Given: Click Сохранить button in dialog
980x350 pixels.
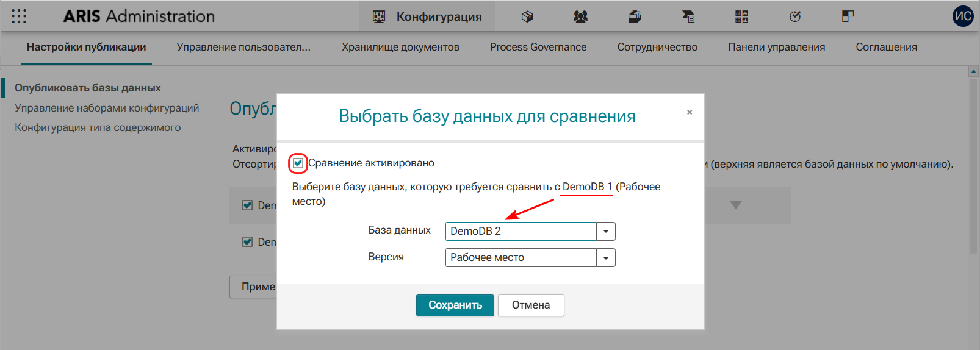Looking at the screenshot, I should click(x=455, y=305).
